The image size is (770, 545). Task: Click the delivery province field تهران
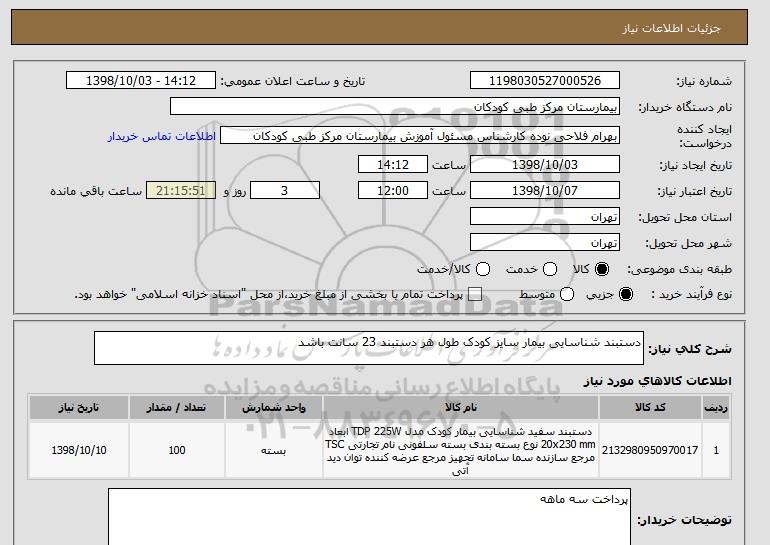(545, 217)
